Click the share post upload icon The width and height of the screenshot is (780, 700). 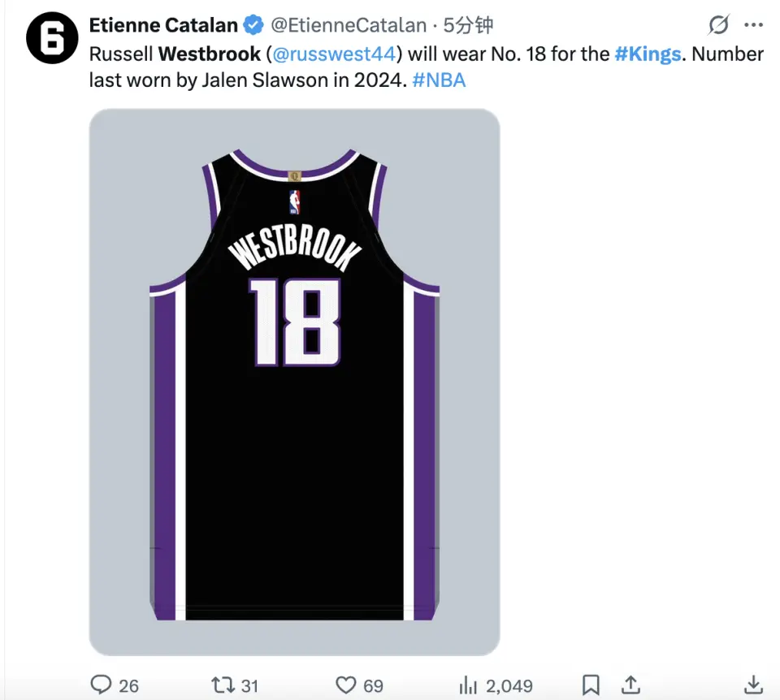click(631, 685)
